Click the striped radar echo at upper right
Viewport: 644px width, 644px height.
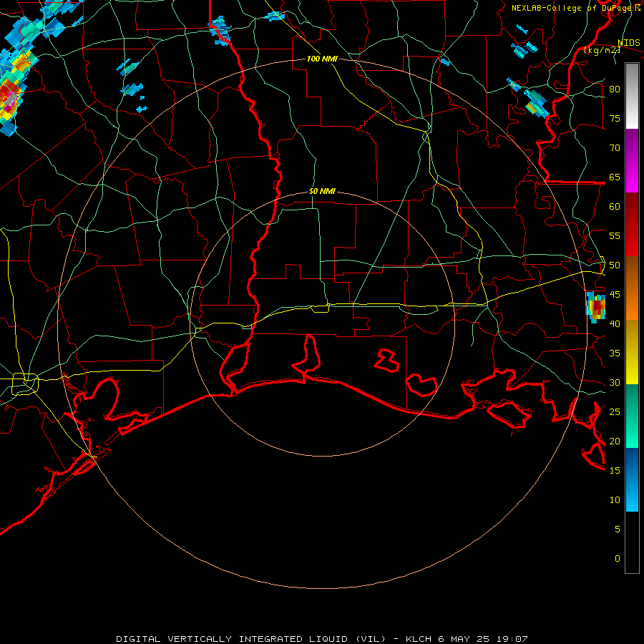535,102
